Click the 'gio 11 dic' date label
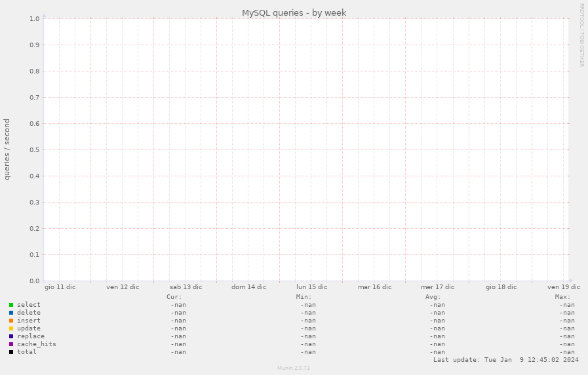The image size is (588, 375). pos(60,287)
